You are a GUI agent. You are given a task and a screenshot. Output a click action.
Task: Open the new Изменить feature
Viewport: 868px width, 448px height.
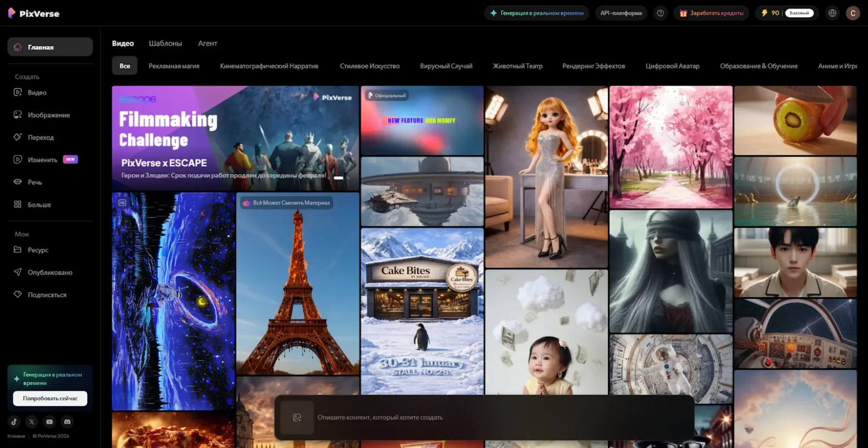[43, 159]
